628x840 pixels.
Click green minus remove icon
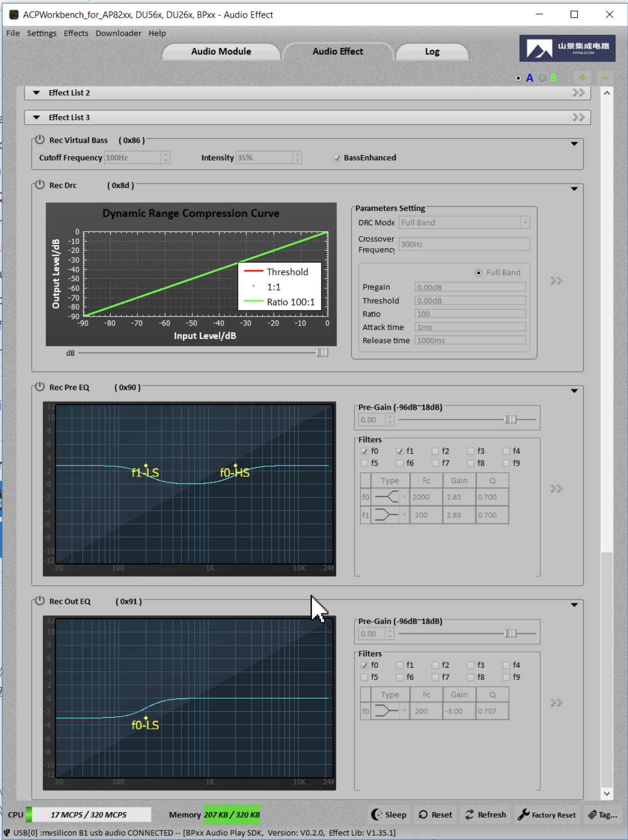(x=605, y=78)
